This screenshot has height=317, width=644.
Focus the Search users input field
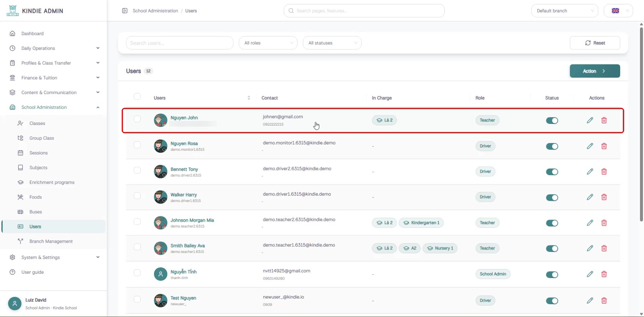(x=180, y=43)
